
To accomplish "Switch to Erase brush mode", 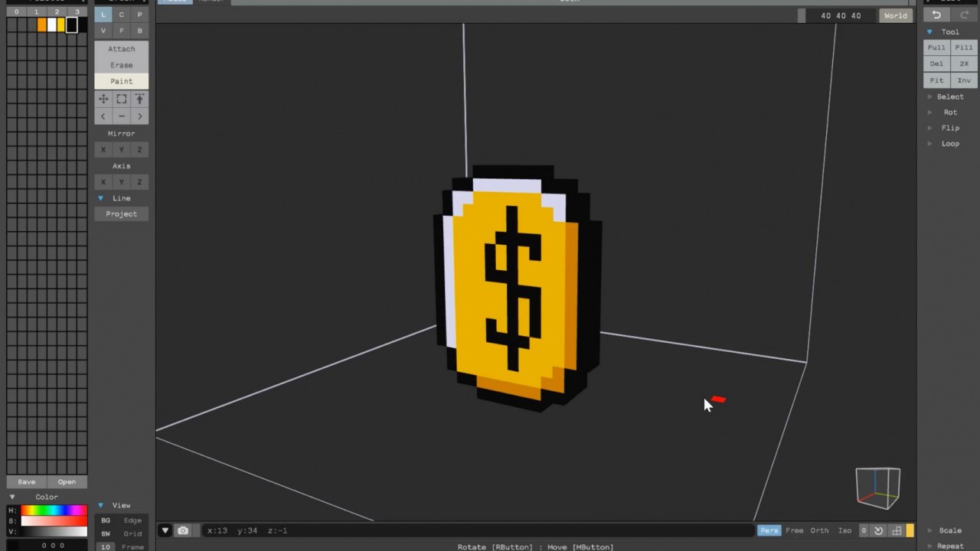I will coord(121,65).
